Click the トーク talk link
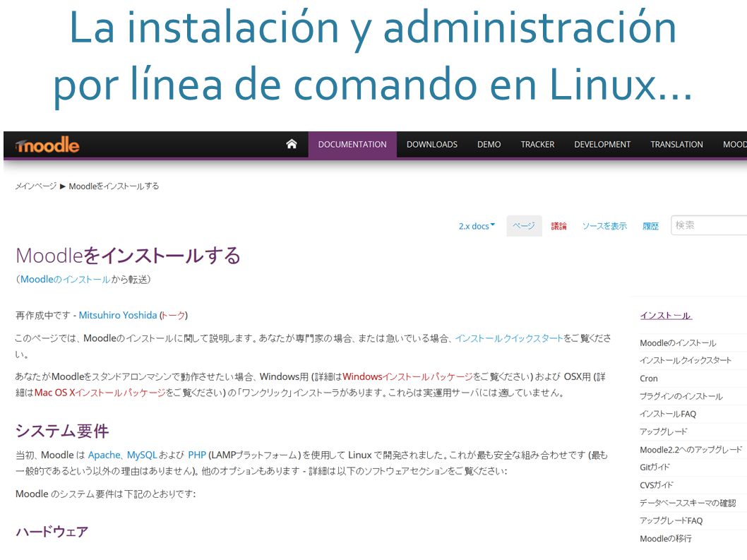Image resolution: width=747 pixels, height=560 pixels. pos(174,315)
